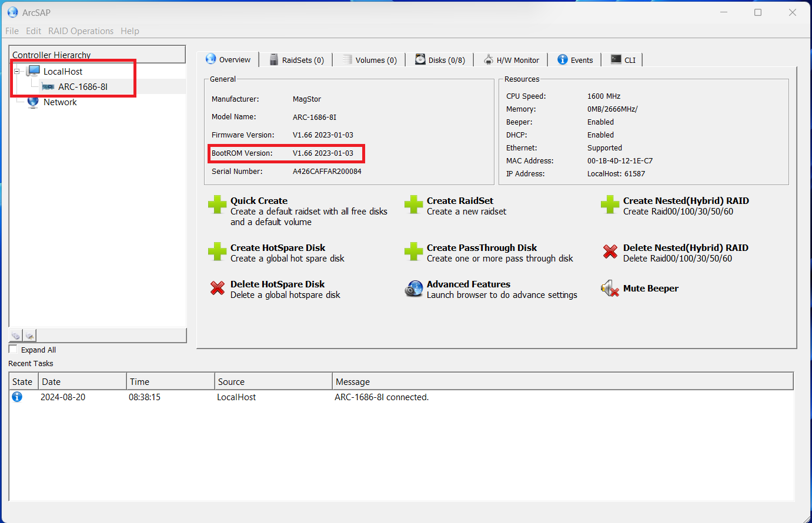
Task: Switch to the Volumes (0) tab
Action: [x=370, y=60]
